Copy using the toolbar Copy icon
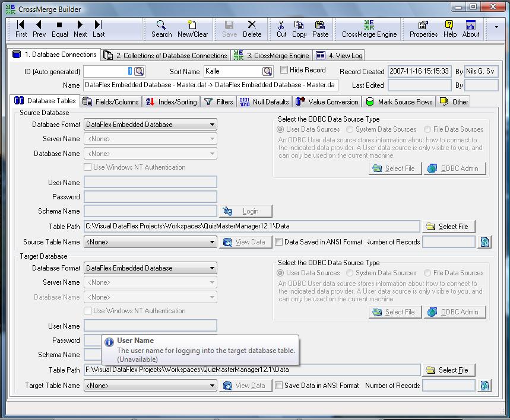 point(299,29)
